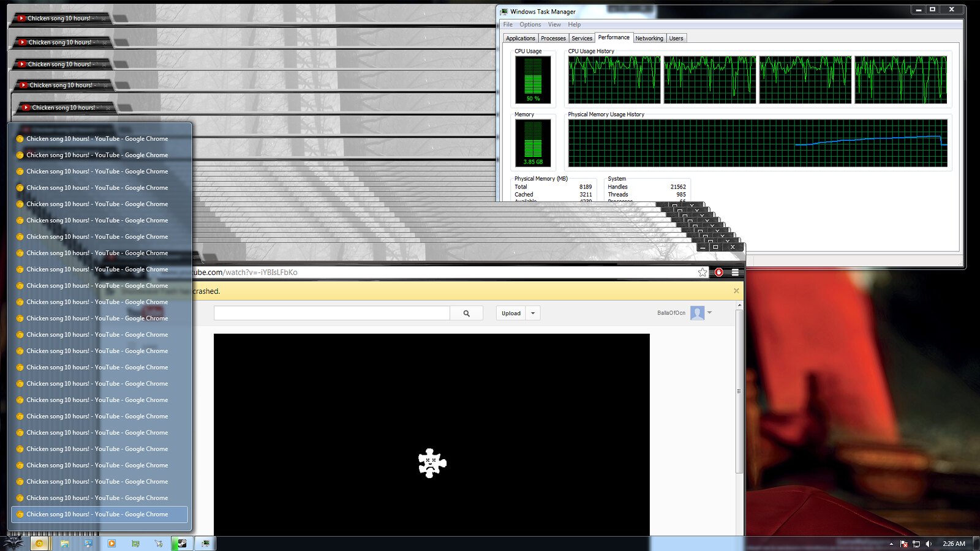
Task: Click the bookmark star in address bar
Action: coord(703,272)
